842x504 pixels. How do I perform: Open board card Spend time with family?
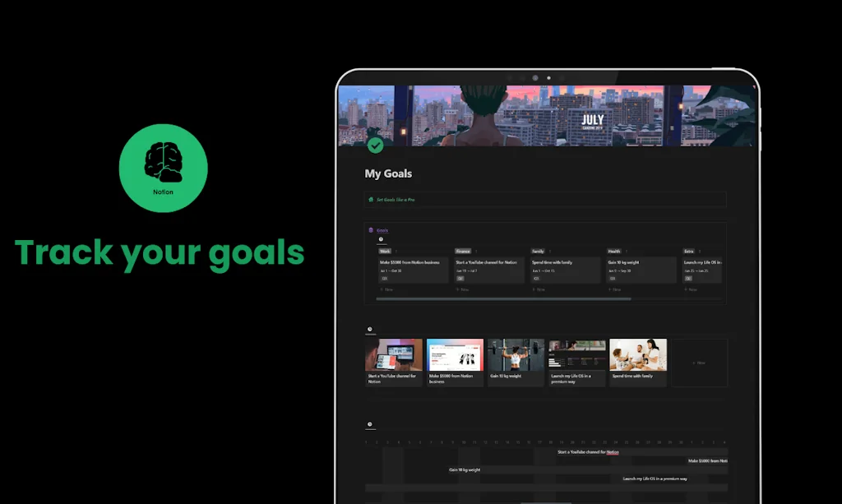tap(564, 270)
